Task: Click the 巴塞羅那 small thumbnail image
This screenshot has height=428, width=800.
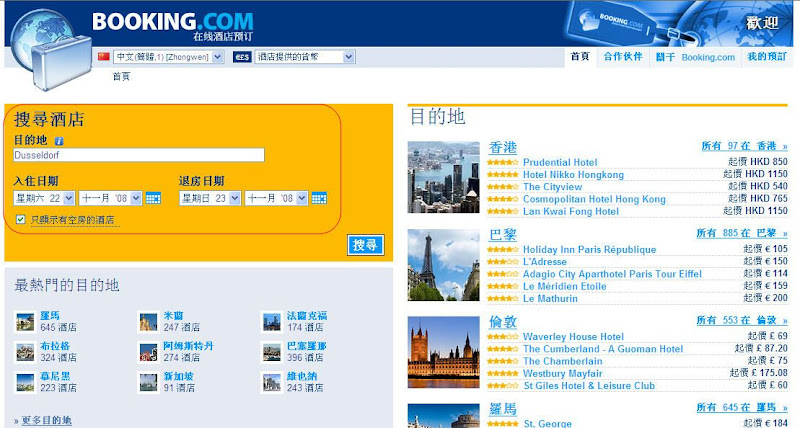Action: [272, 352]
